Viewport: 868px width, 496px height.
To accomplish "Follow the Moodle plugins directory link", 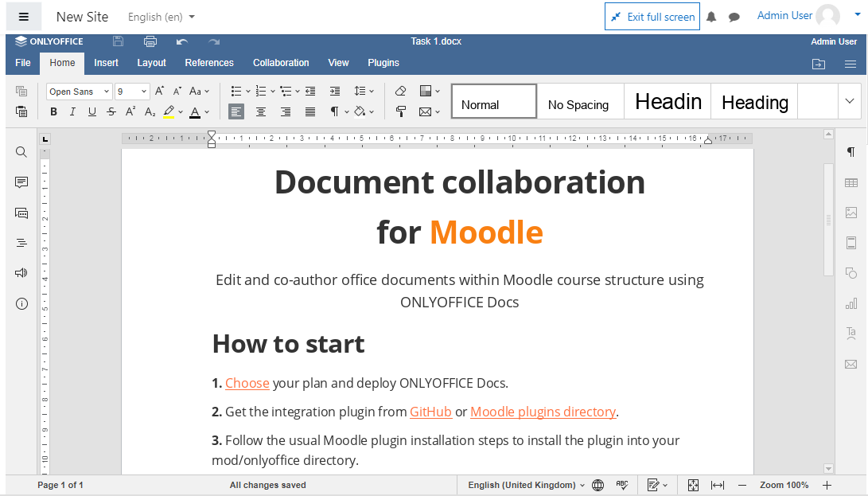I will (543, 412).
